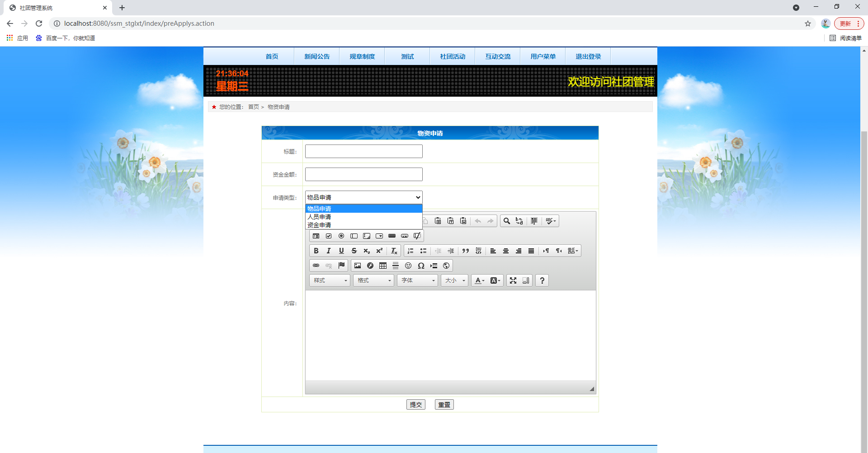
Task: Toggle Underline formatting
Action: point(341,251)
